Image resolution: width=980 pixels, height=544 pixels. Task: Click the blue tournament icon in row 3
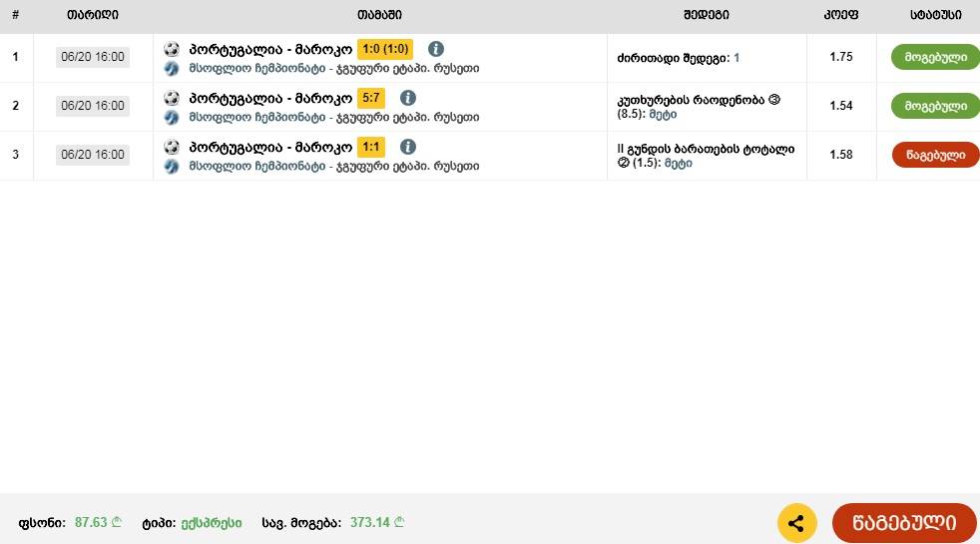172,166
